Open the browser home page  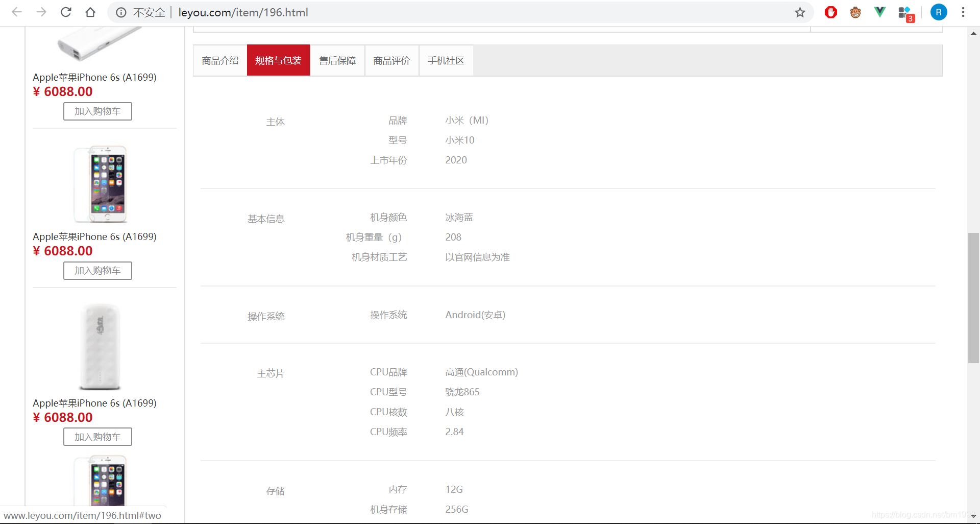coord(90,12)
